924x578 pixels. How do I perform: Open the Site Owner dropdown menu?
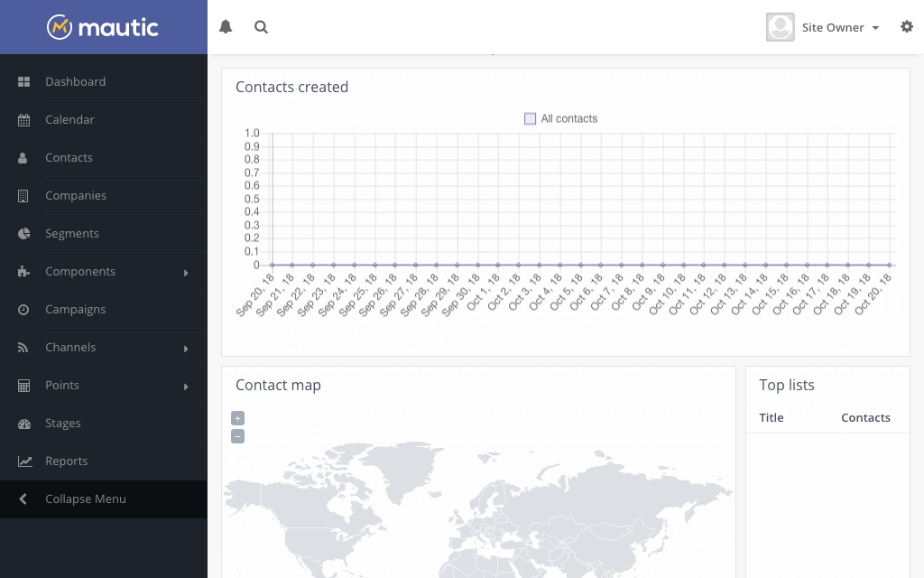click(839, 27)
